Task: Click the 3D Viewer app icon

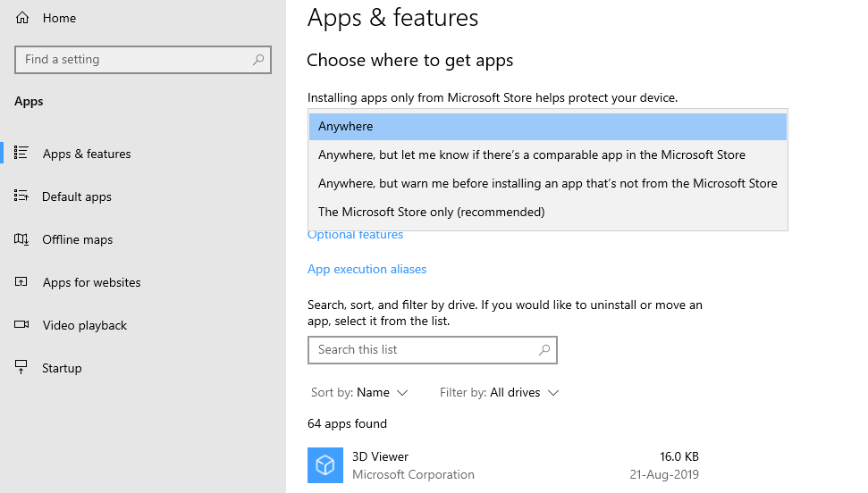Action: (x=325, y=465)
